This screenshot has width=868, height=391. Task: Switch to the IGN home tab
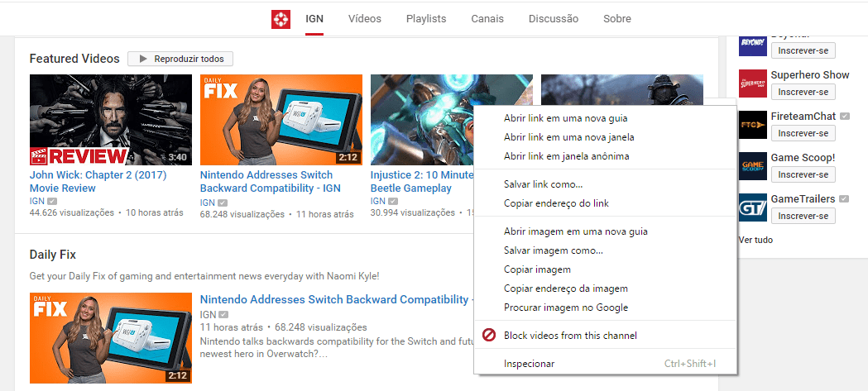point(314,19)
